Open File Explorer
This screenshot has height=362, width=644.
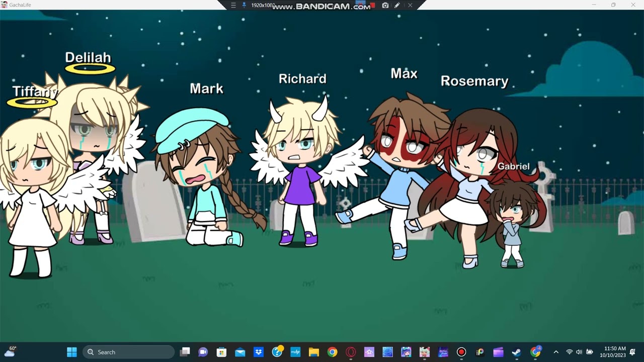pos(314,352)
